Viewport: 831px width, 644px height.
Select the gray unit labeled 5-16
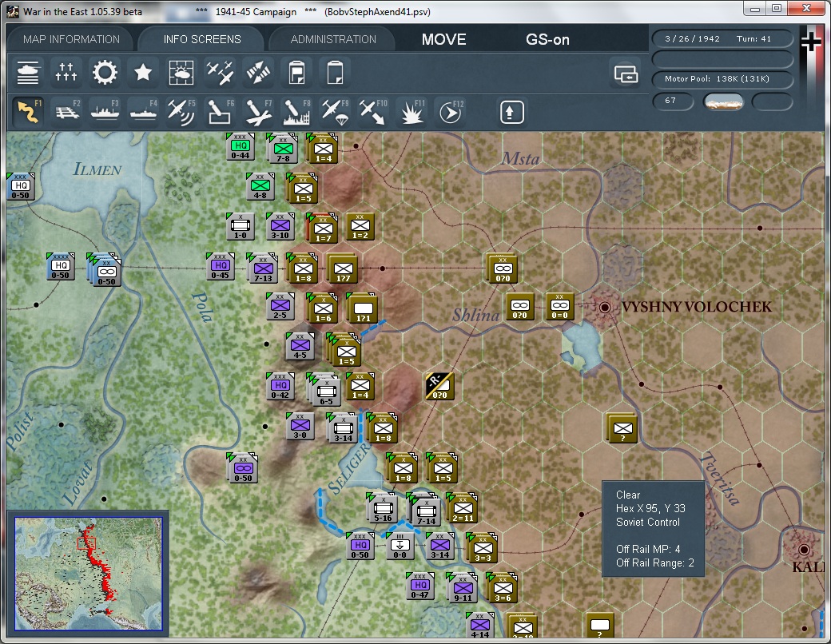382,507
